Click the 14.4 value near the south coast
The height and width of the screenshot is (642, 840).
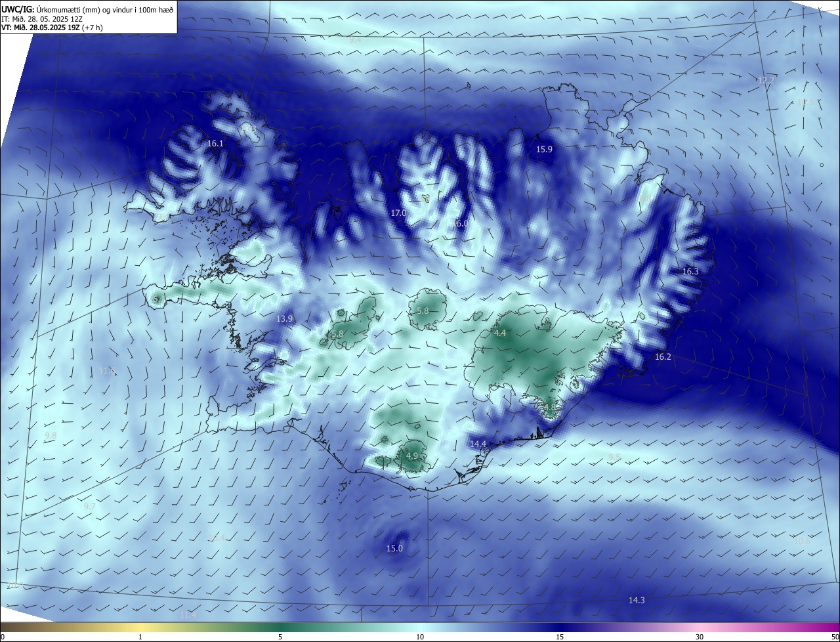click(478, 444)
